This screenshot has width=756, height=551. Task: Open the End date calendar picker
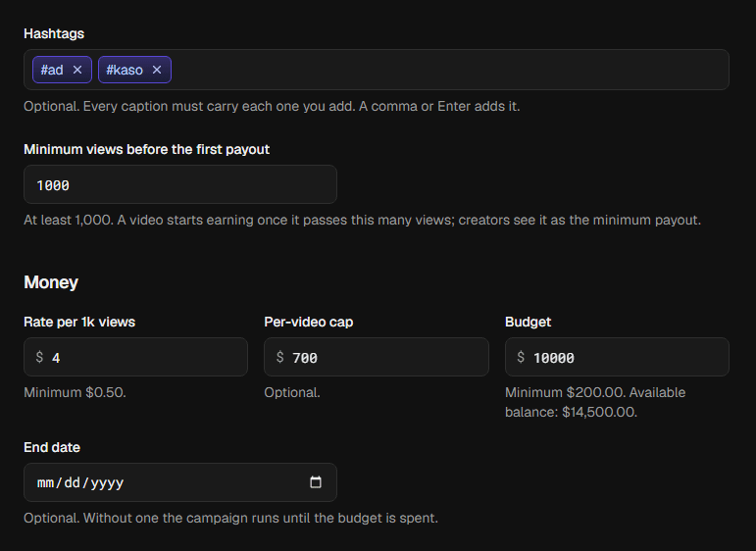pyautogui.click(x=316, y=482)
